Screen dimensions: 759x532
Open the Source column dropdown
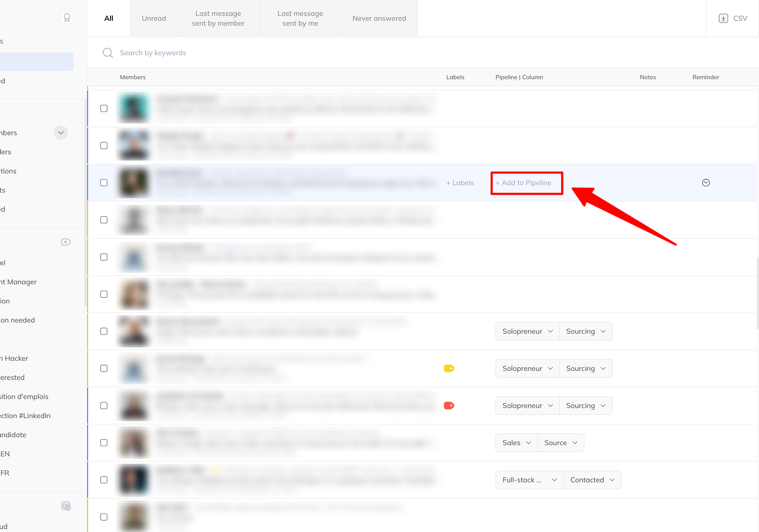pos(561,442)
